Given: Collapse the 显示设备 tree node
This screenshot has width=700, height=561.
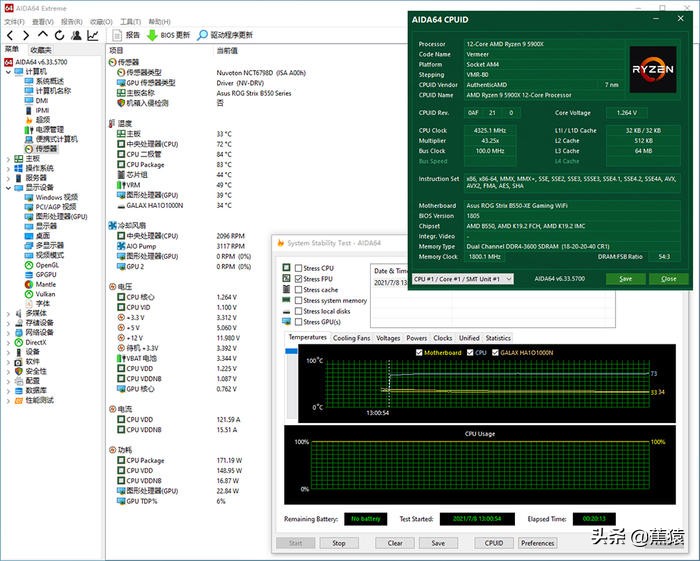Looking at the screenshot, I should pyautogui.click(x=8, y=188).
